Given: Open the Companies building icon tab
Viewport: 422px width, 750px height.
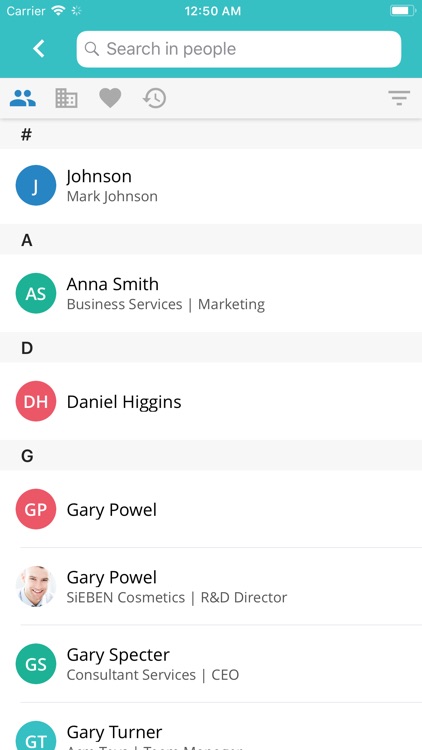Looking at the screenshot, I should [67, 98].
